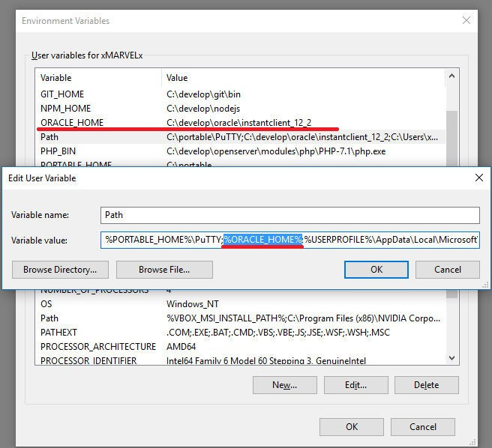Viewport: 492px width, 448px height.
Task: Click Delete button for system variables
Action: pos(426,385)
